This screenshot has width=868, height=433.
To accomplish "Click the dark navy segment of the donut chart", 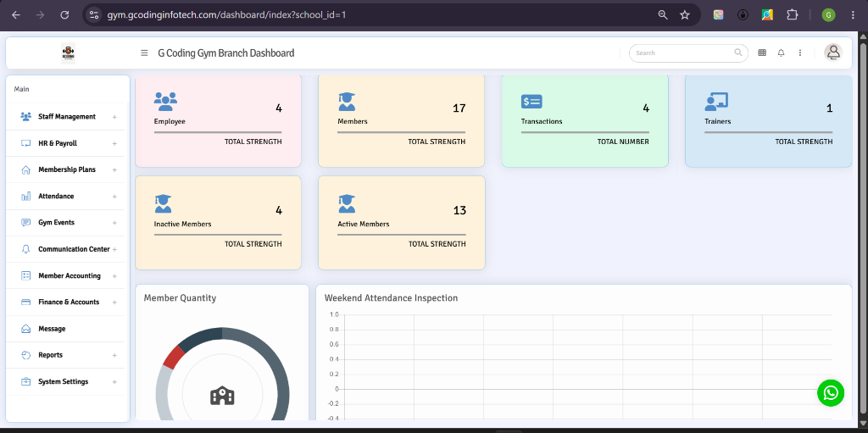I will pos(200,338).
